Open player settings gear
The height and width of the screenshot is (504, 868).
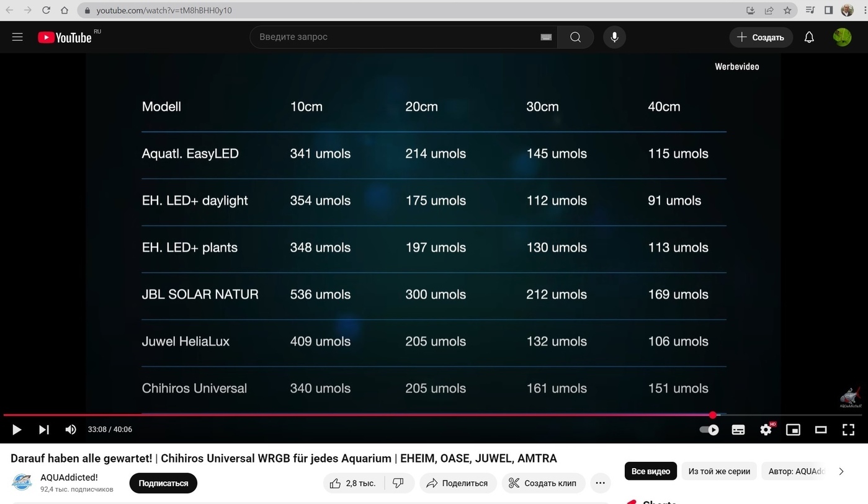[x=766, y=430]
